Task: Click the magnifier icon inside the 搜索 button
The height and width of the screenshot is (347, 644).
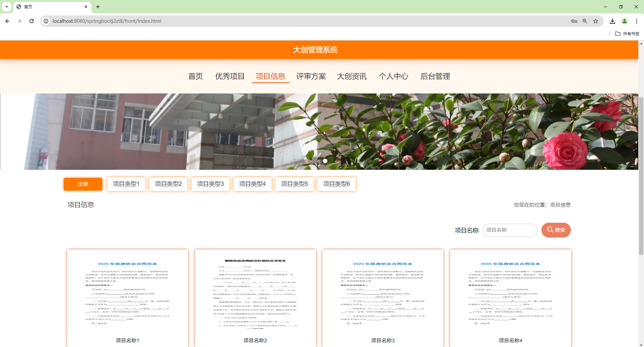Action: click(x=550, y=230)
